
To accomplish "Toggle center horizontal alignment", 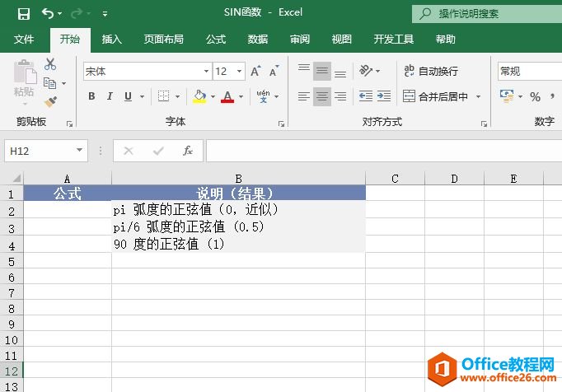I will pyautogui.click(x=322, y=96).
